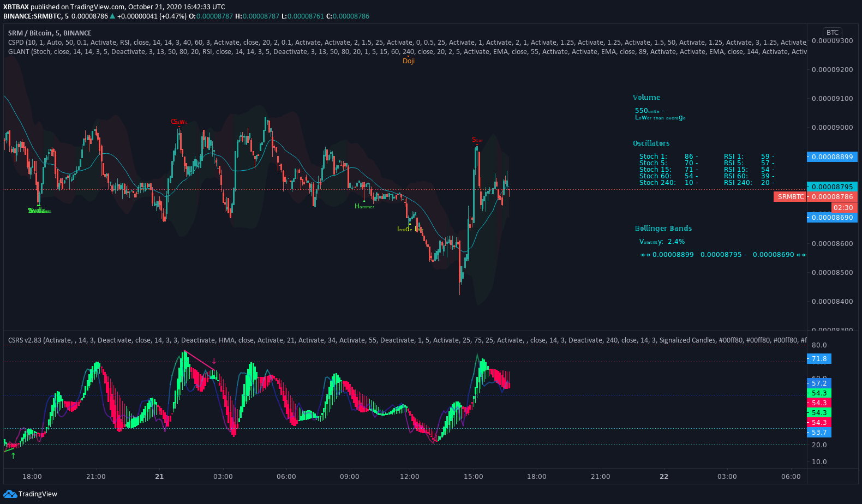862x504 pixels.
Task: Click the RSI 60: 39 row
Action: (x=749, y=176)
